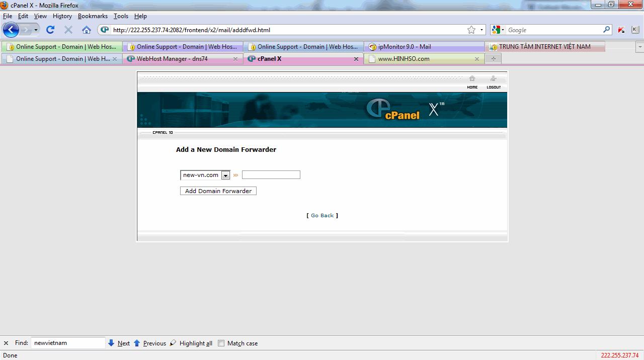644x360 pixels.
Task: Switch to third Online Support tab in top row
Action: tap(303, 47)
